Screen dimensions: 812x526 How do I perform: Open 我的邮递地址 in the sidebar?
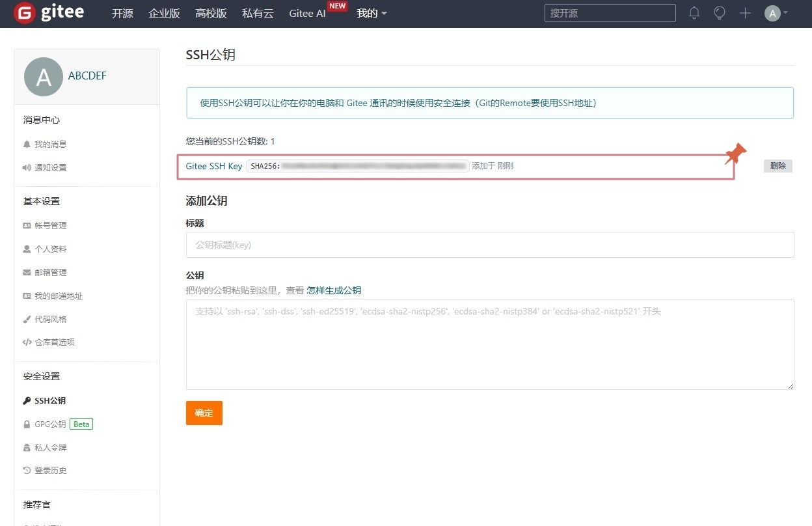(59, 296)
